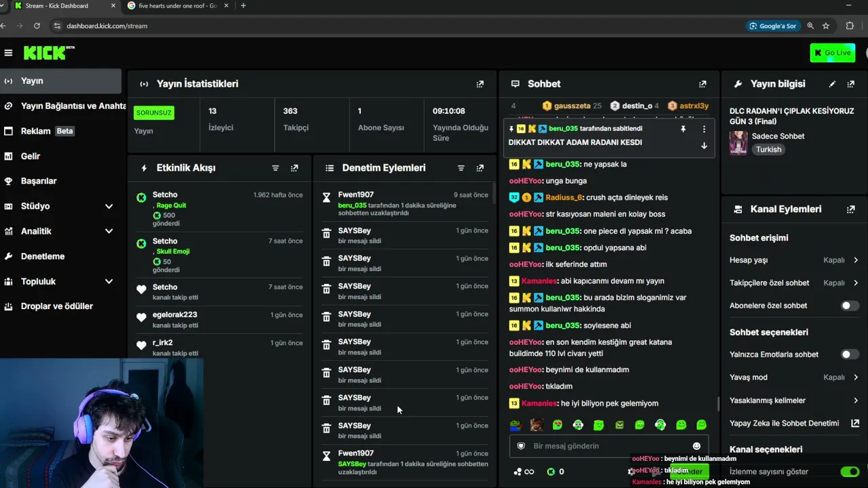Click the Turkish language tag
Viewport: 868px width, 488px height.
coord(768,150)
